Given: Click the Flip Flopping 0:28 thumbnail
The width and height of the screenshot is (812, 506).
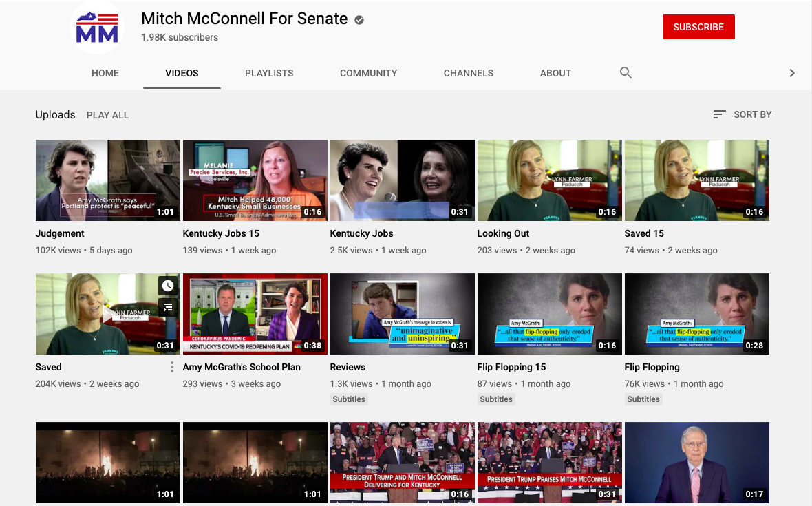Looking at the screenshot, I should point(697,314).
